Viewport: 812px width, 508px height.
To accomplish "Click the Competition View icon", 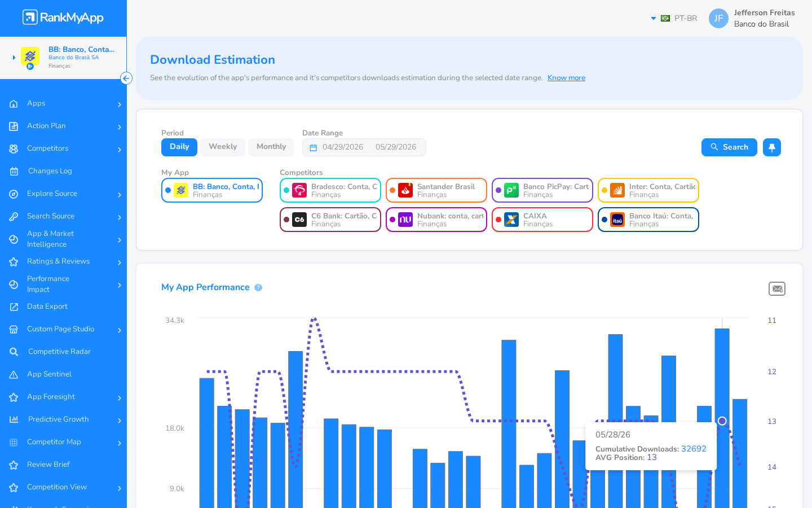I will [x=14, y=488].
